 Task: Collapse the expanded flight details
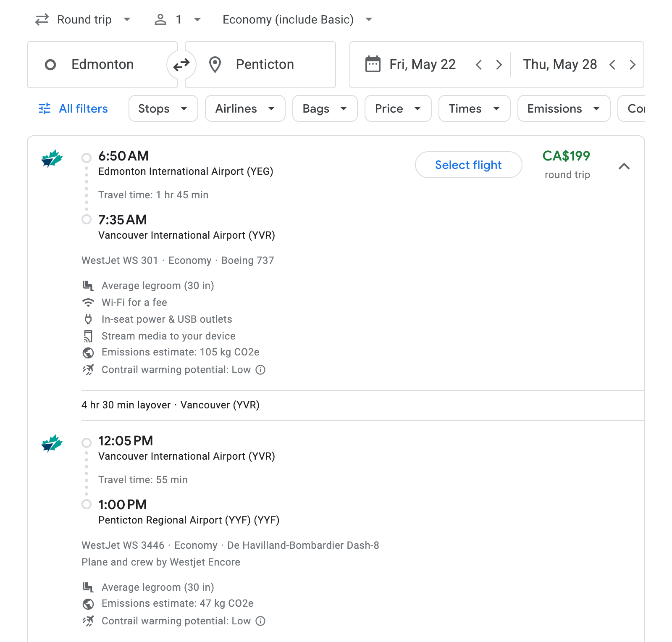coord(624,166)
